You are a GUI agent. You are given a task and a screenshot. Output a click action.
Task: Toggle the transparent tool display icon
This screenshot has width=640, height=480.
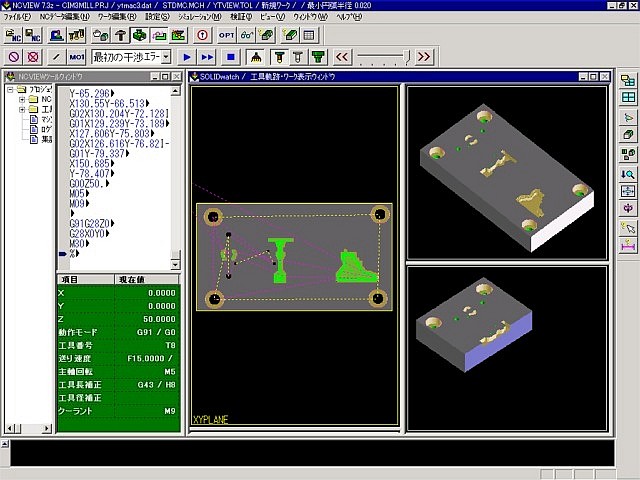tap(298, 57)
